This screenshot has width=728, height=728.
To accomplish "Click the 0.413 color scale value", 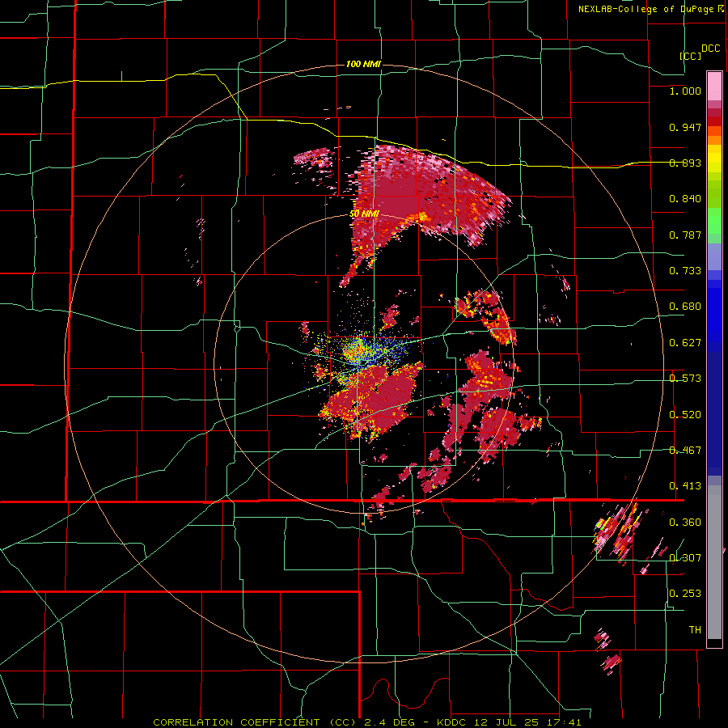I will (685, 486).
